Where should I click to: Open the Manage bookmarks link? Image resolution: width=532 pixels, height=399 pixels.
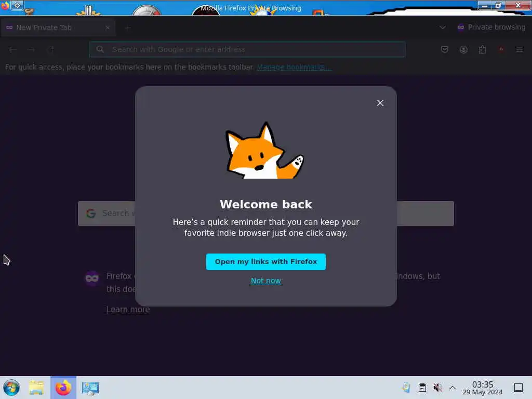pyautogui.click(x=294, y=67)
